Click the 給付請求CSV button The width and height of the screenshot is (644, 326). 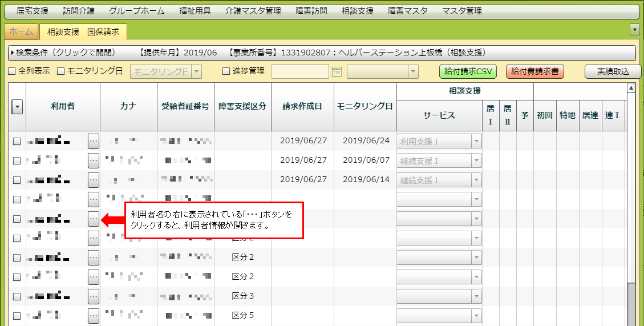[x=468, y=71]
